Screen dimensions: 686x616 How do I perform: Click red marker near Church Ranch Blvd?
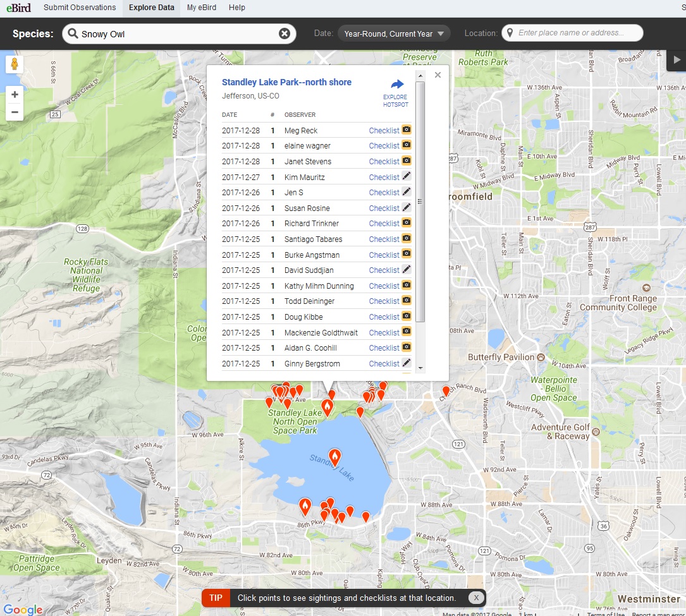(446, 390)
